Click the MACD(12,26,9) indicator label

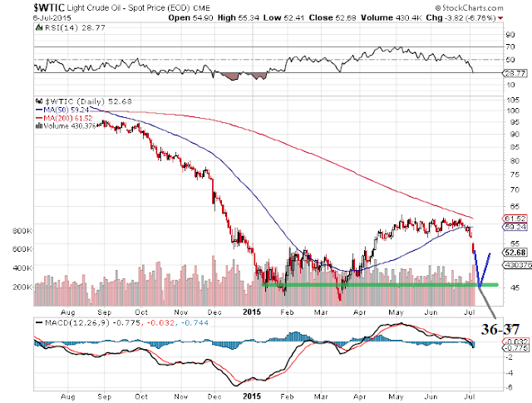click(77, 323)
